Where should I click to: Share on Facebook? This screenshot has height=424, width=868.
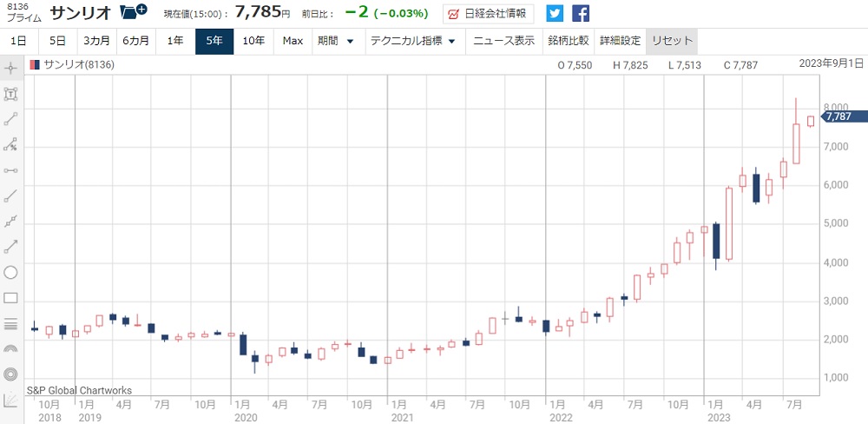point(581,13)
